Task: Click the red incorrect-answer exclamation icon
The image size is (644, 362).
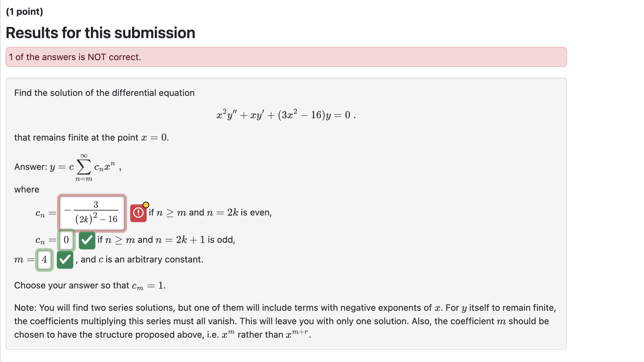Action: point(138,213)
